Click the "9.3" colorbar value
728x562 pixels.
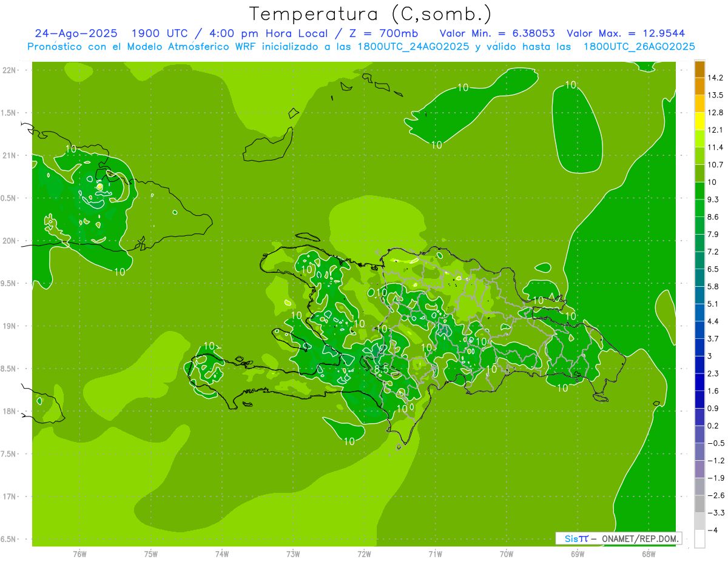point(713,199)
